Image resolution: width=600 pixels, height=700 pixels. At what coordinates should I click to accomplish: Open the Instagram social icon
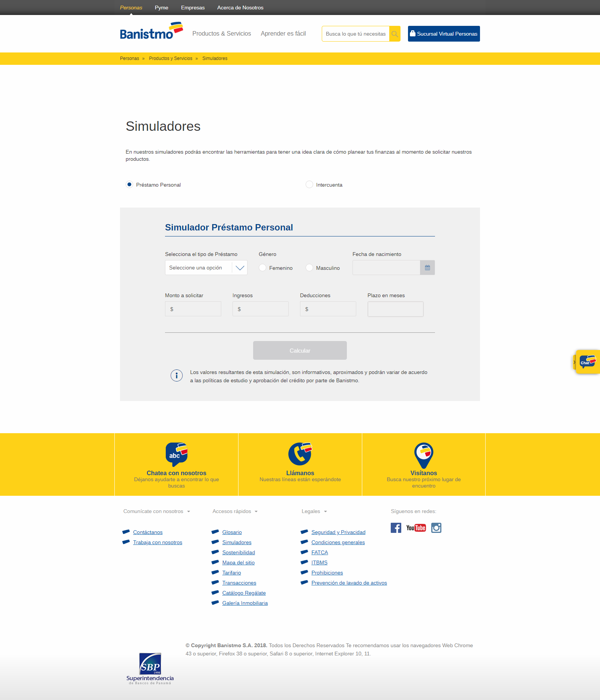coord(436,528)
